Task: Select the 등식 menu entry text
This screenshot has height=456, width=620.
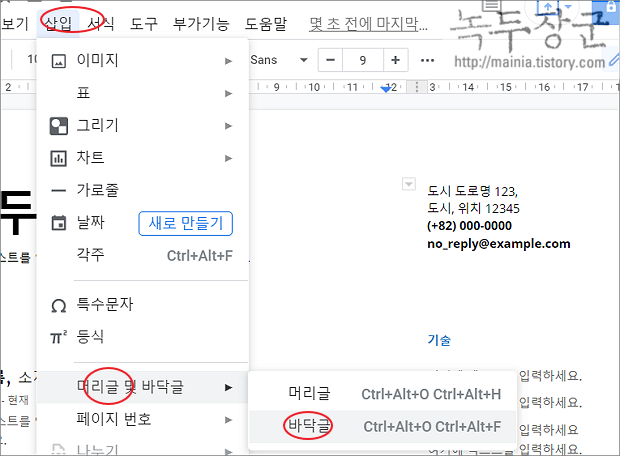Action: tap(90, 337)
